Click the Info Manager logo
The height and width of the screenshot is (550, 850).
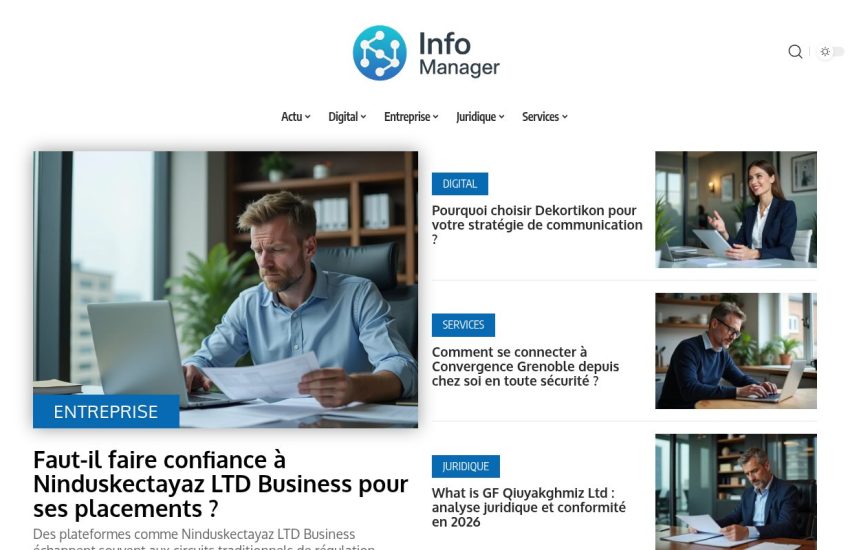coord(426,53)
